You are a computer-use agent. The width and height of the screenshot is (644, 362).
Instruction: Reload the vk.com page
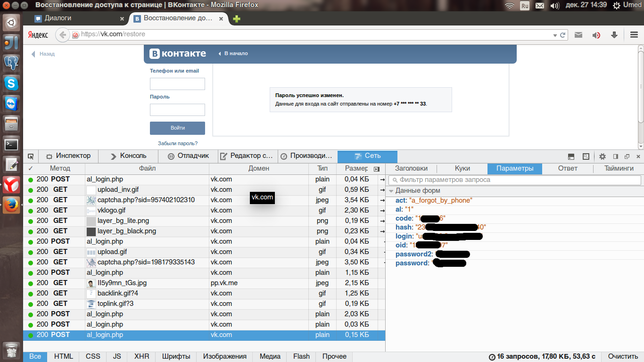[562, 35]
